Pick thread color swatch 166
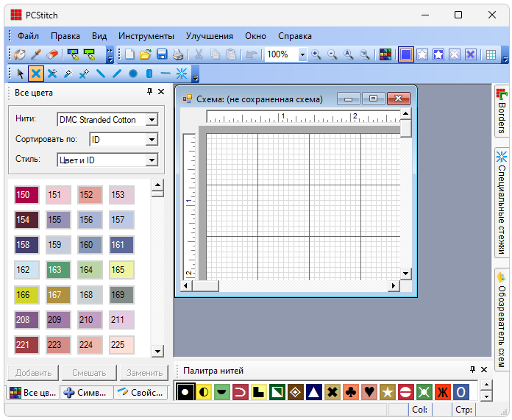Screen dimensions: 512x420 (26, 295)
